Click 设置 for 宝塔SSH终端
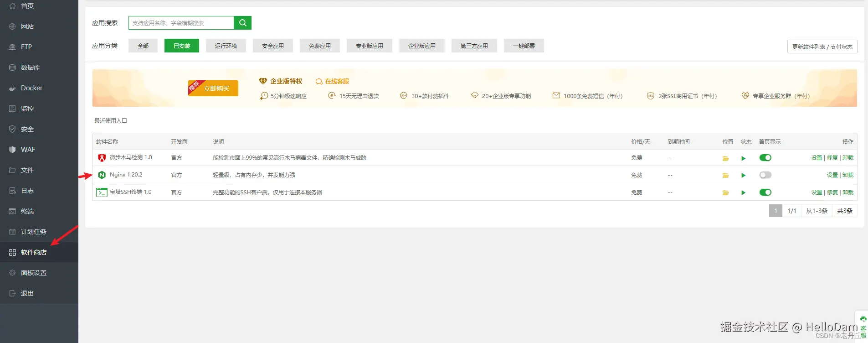This screenshot has height=343, width=868. 817,192
